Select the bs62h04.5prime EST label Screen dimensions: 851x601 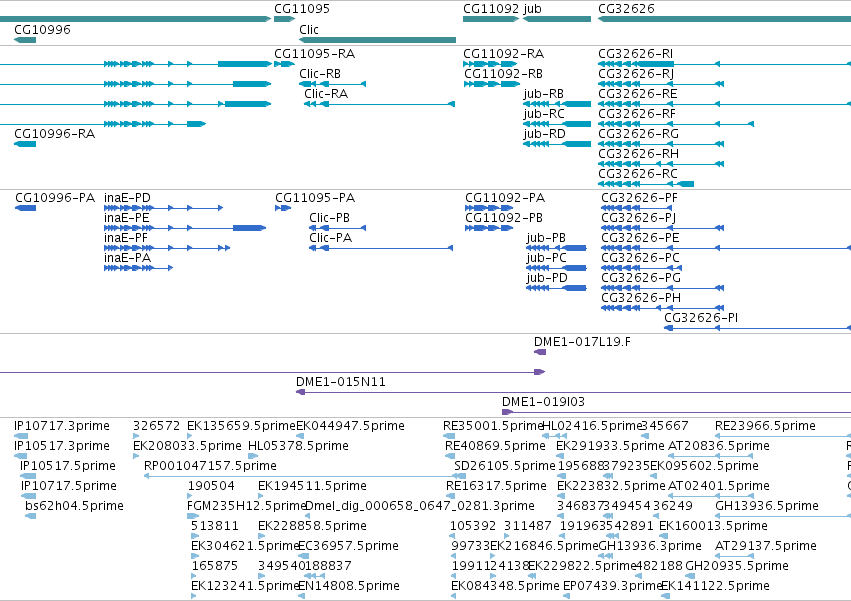tap(74, 506)
